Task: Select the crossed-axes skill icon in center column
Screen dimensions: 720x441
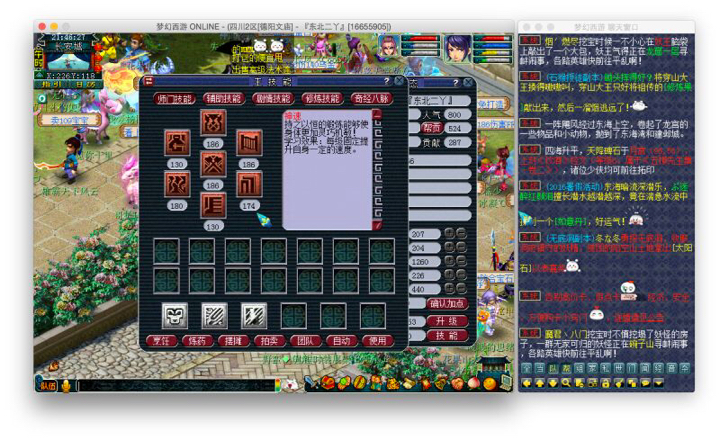Action: click(x=213, y=164)
